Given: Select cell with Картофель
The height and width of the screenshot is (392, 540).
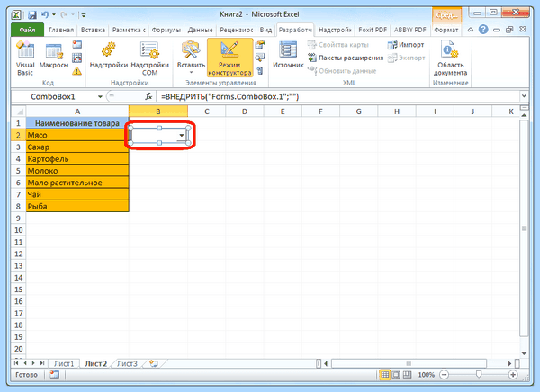Looking at the screenshot, I should click(x=77, y=159).
